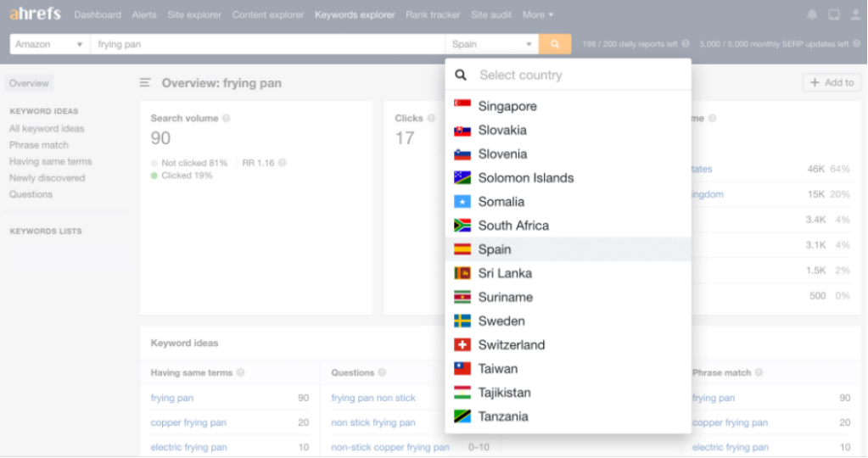Open electric frying pan under Having same terms

click(188, 447)
